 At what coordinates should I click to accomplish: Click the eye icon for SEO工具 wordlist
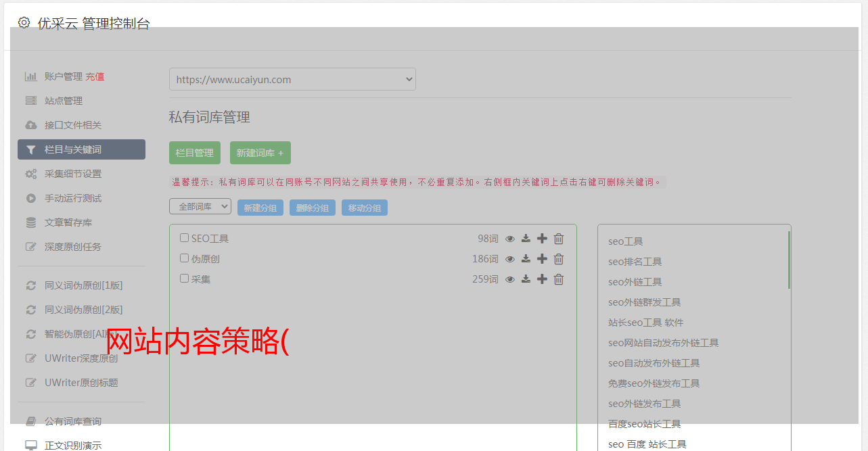pos(510,239)
